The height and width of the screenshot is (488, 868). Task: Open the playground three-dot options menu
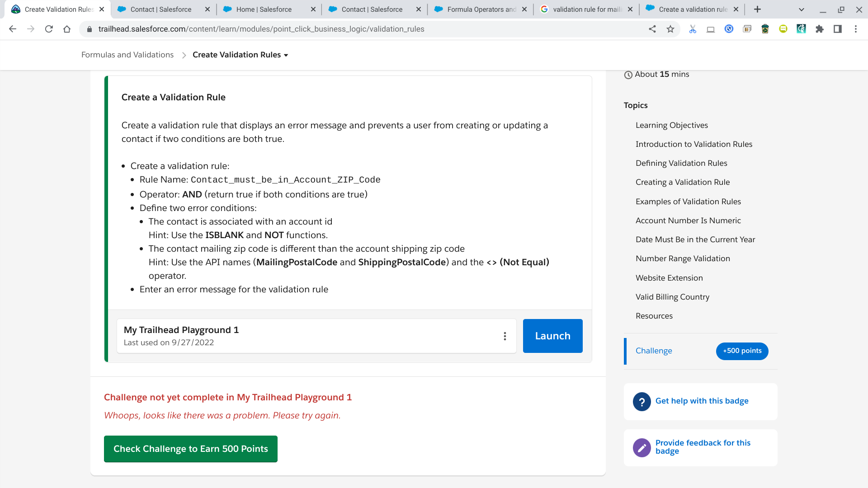(505, 336)
